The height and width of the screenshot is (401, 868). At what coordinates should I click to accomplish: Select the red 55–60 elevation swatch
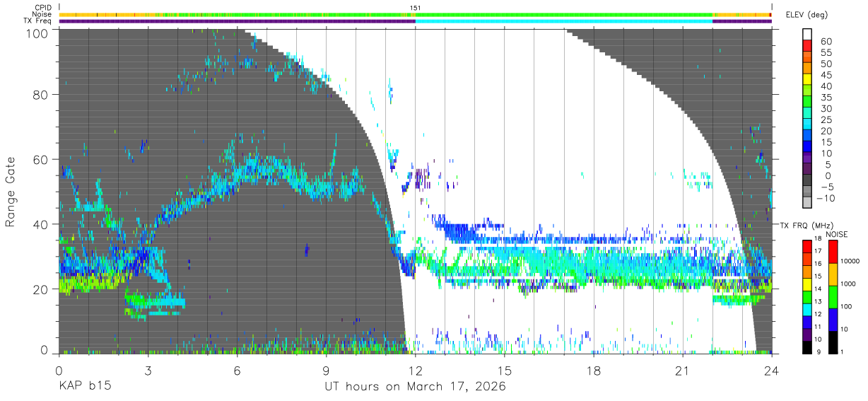pos(808,47)
